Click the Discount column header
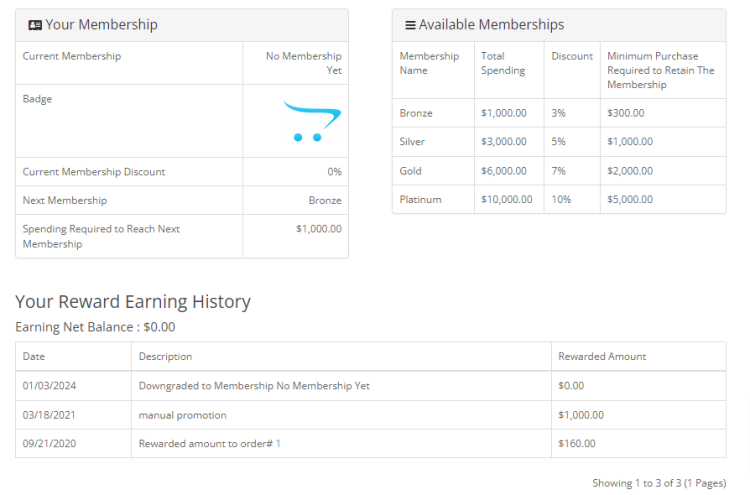Viewport: 750px width, 495px height. 572,56
